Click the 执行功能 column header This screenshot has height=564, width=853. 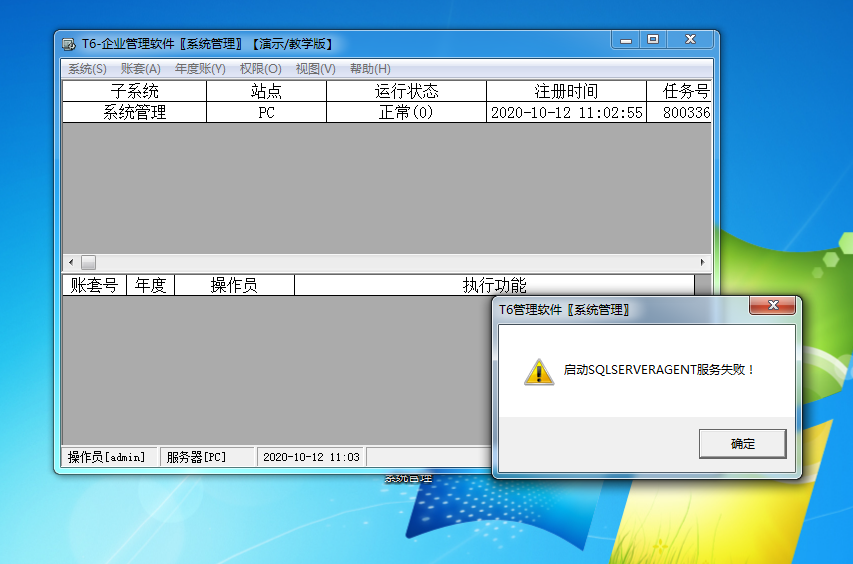[x=495, y=285]
